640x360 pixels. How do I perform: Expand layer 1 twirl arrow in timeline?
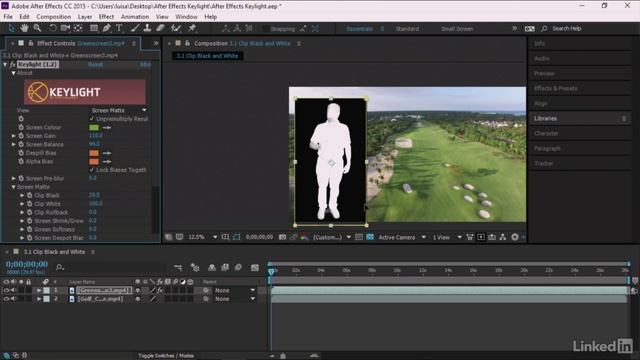pyautogui.click(x=39, y=290)
